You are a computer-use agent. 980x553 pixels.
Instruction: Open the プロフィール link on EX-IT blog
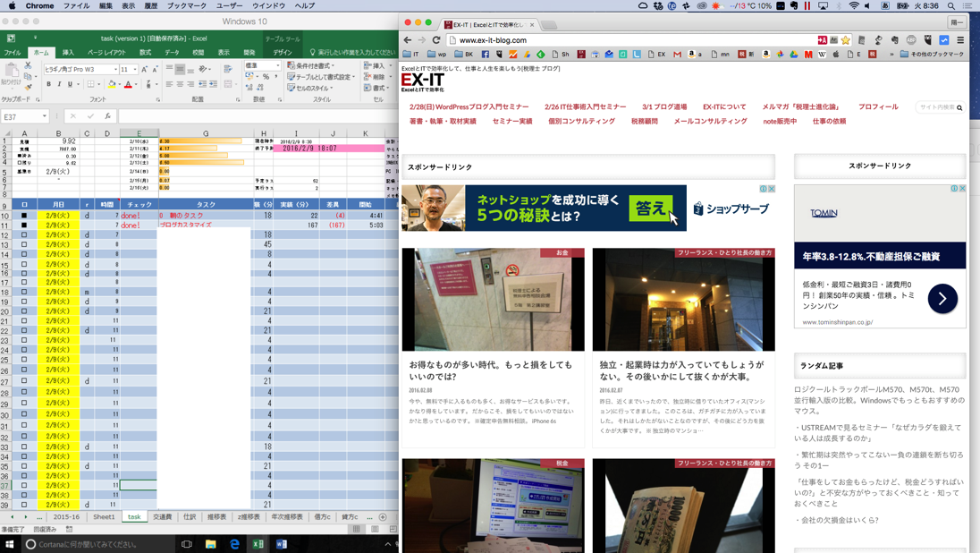[877, 107]
